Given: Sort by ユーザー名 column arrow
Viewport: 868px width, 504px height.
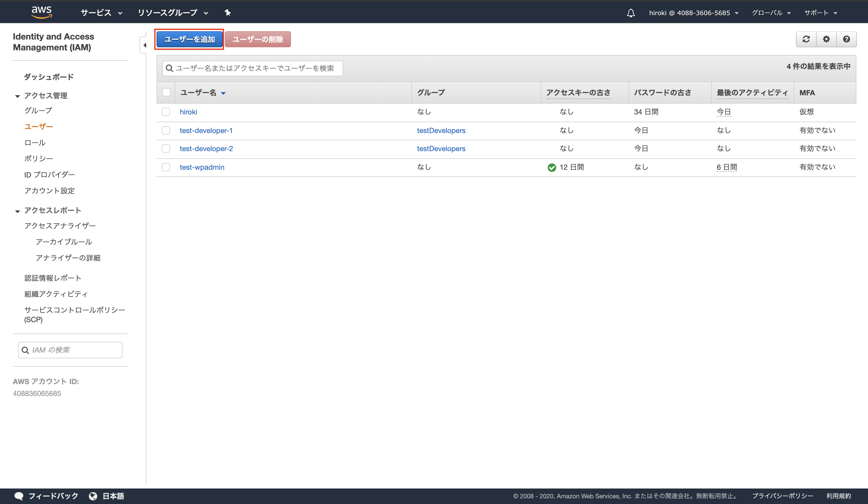Looking at the screenshot, I should pyautogui.click(x=223, y=93).
